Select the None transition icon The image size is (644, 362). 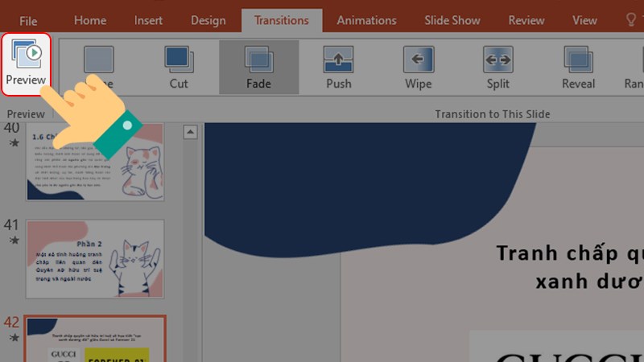(x=99, y=60)
